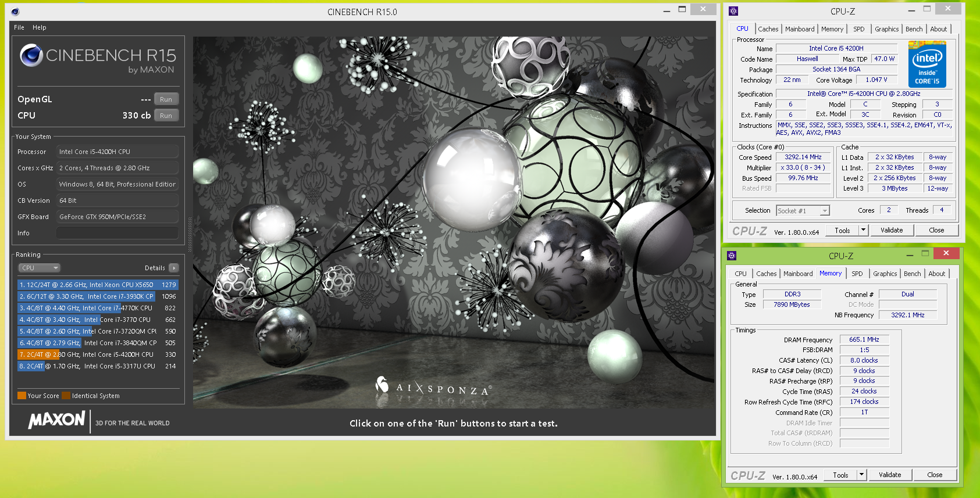The image size is (980, 498).
Task: Select the i7-3720QM ranking row
Action: coord(98,331)
